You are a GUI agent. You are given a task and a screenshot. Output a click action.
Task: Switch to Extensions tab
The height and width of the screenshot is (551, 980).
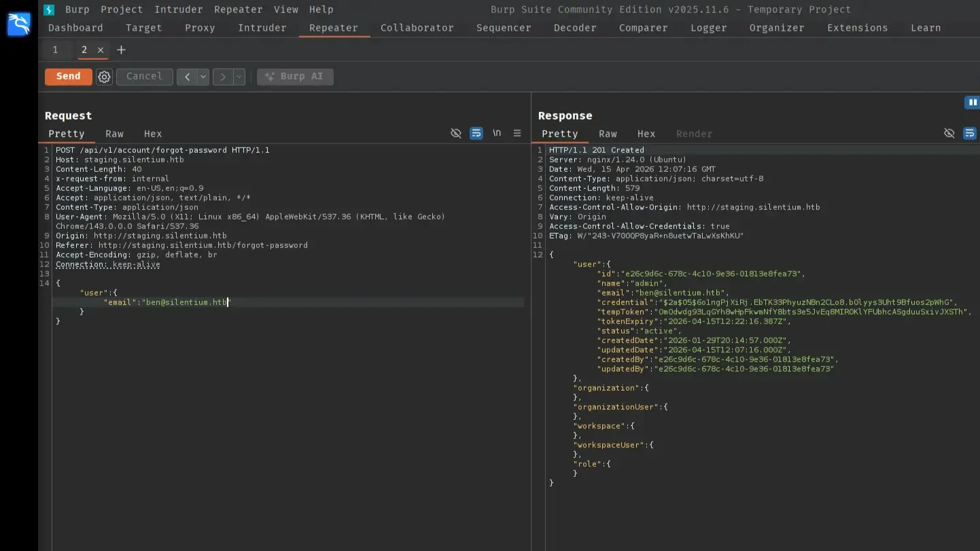pyautogui.click(x=858, y=28)
